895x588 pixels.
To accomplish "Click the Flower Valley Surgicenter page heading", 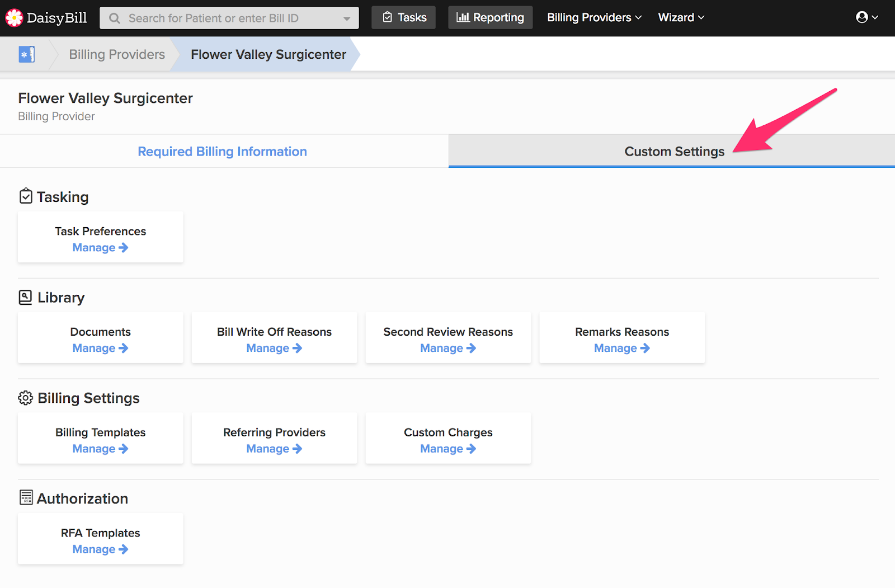I will [106, 98].
